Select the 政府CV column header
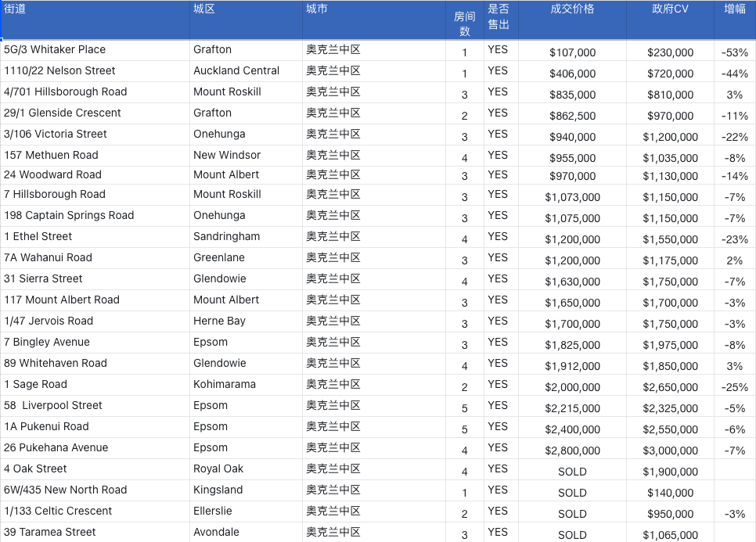The width and height of the screenshot is (756, 542). [x=670, y=20]
